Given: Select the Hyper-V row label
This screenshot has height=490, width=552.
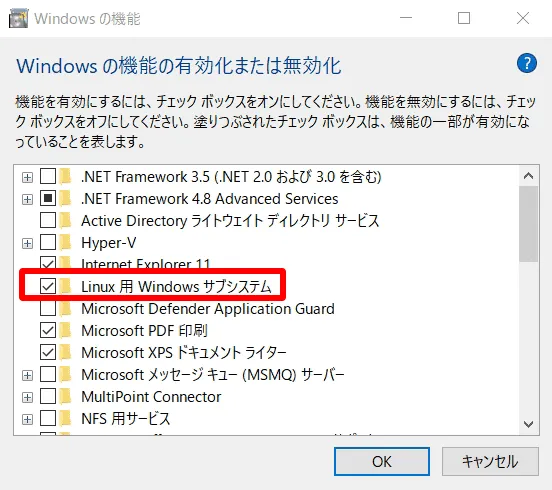Looking at the screenshot, I should 108,243.
